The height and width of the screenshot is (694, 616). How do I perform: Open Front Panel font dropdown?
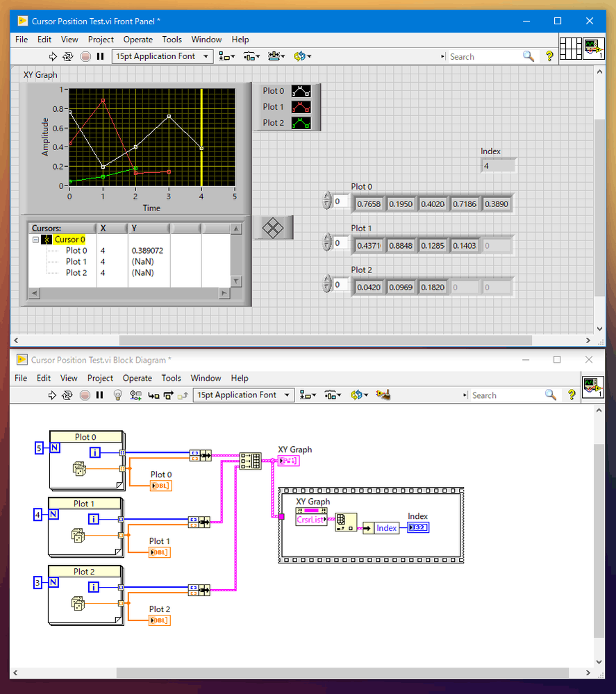tap(162, 56)
